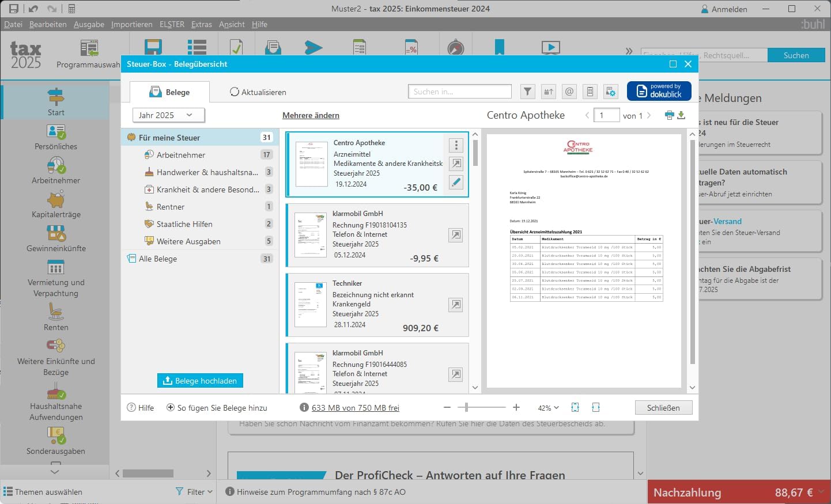Click the print icon above document preview
This screenshot has width=831, height=504.
pos(669,115)
